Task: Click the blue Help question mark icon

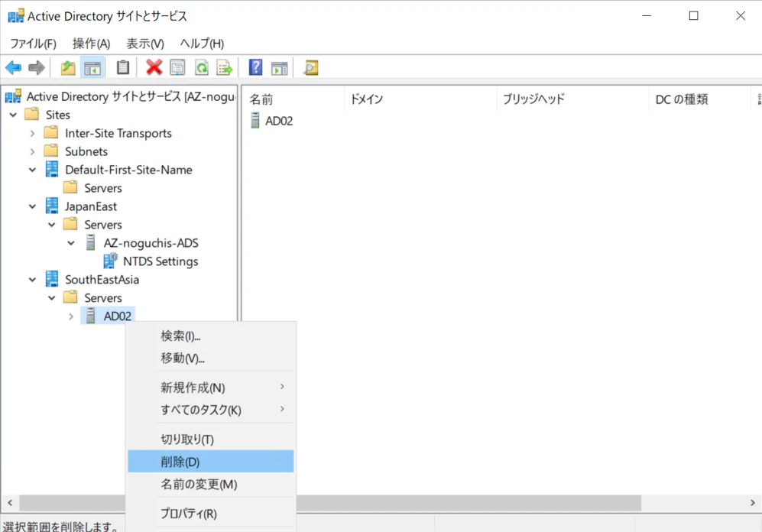Action: [x=255, y=67]
